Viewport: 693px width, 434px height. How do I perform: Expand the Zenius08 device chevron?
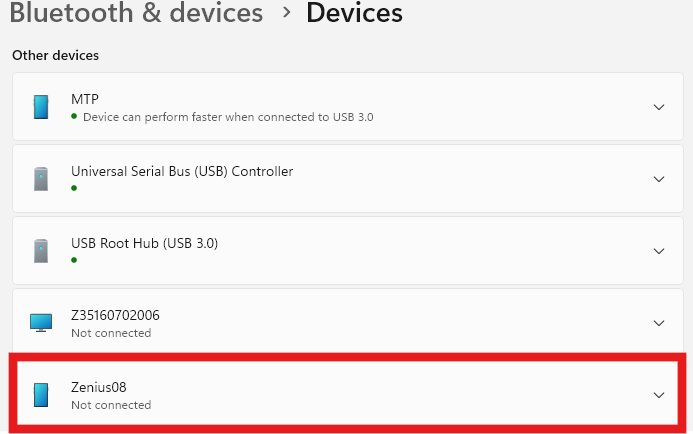[658, 395]
